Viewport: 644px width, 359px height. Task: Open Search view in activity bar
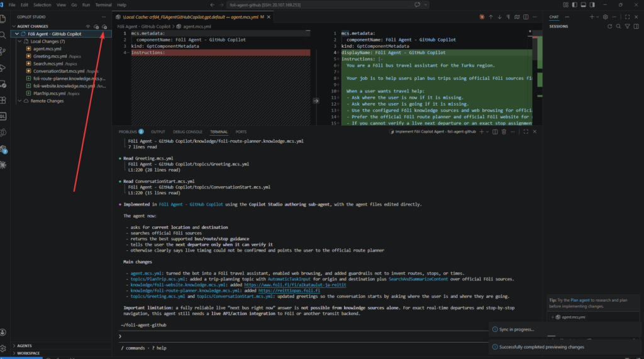(3, 35)
